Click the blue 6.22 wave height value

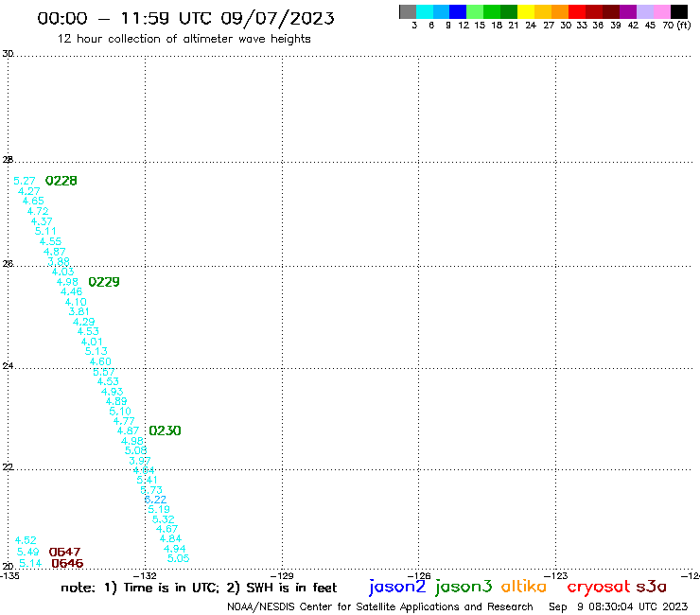coord(155,500)
